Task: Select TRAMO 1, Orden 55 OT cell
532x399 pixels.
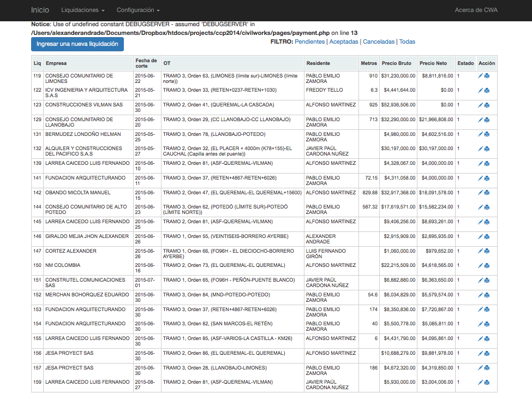Action: 232,239
